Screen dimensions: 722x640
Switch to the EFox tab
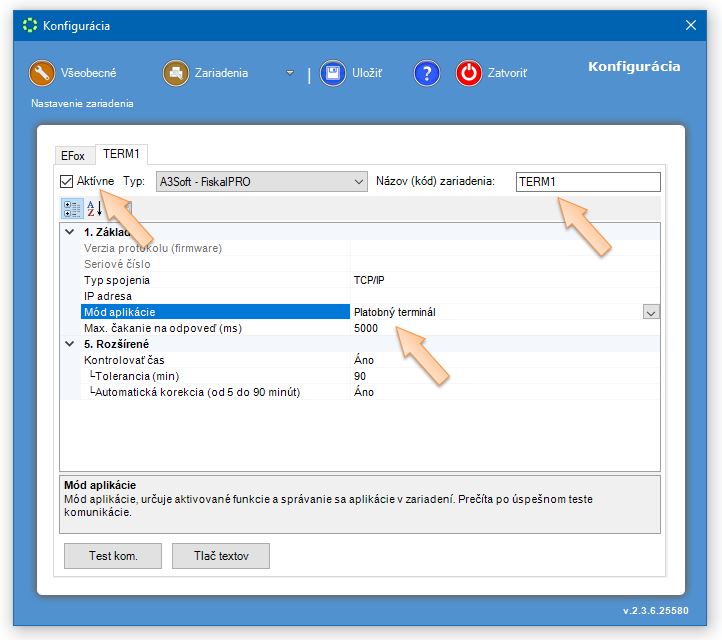[74, 156]
